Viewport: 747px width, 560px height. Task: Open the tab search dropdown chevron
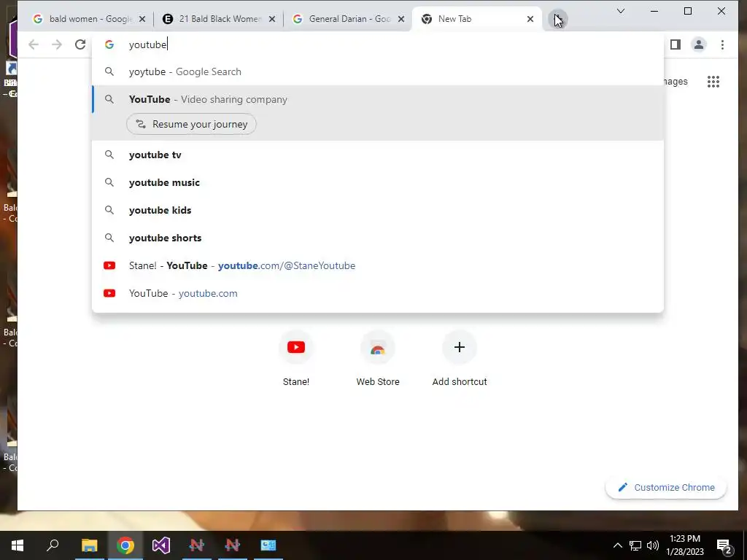[x=621, y=11]
